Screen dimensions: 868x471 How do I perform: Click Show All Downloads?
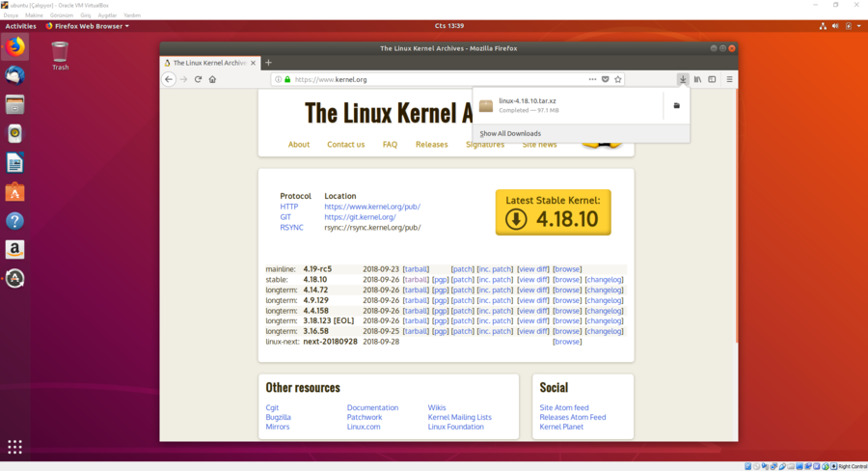pyautogui.click(x=510, y=133)
